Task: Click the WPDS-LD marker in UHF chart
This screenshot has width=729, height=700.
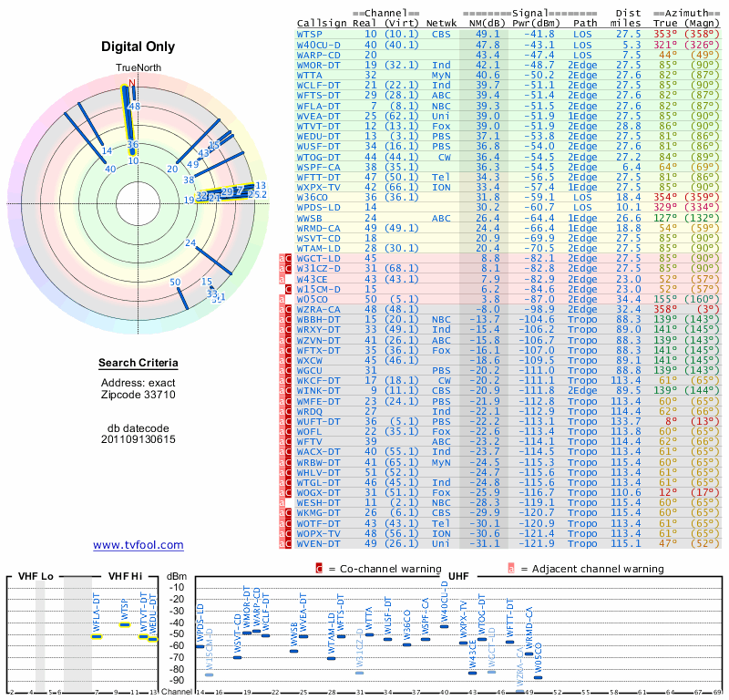Action: point(200,646)
